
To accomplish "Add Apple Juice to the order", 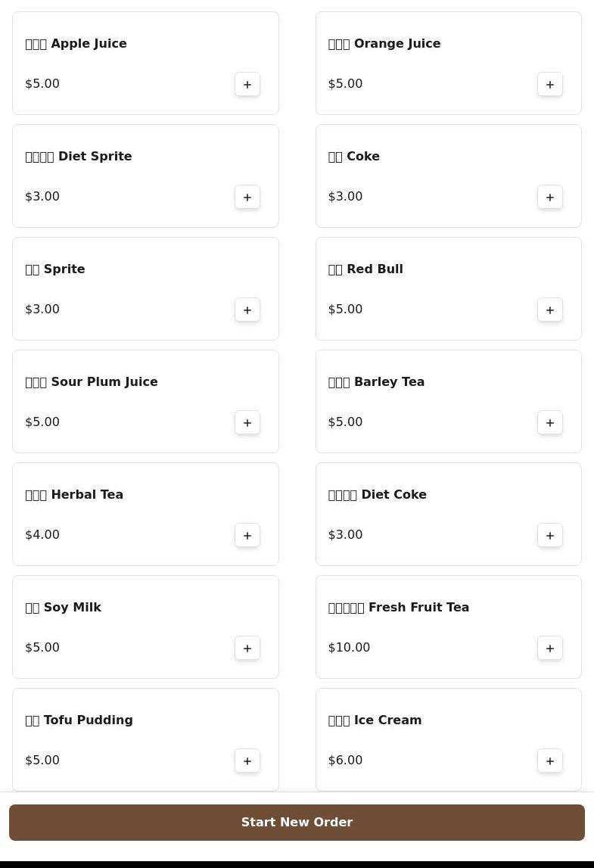I will 247,84.
